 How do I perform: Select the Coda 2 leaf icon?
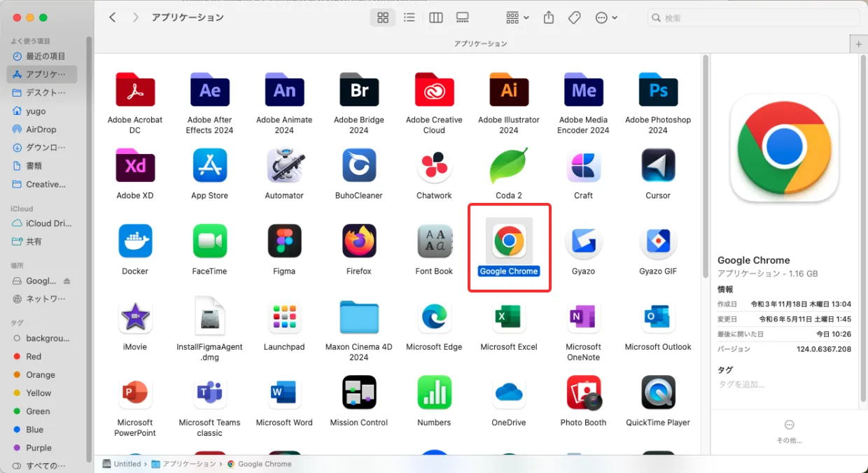coord(509,165)
